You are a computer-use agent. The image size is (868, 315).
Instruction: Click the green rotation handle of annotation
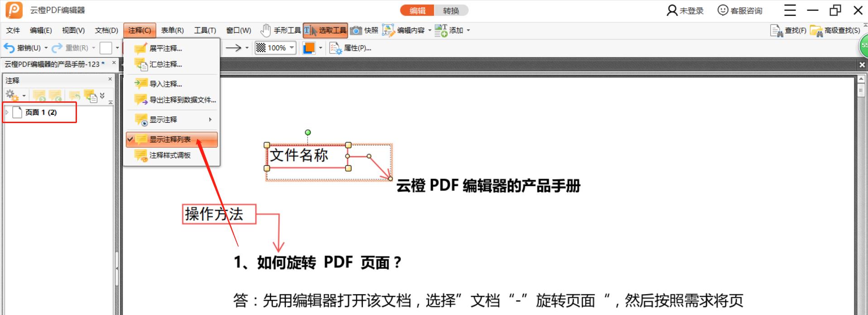coord(308,132)
